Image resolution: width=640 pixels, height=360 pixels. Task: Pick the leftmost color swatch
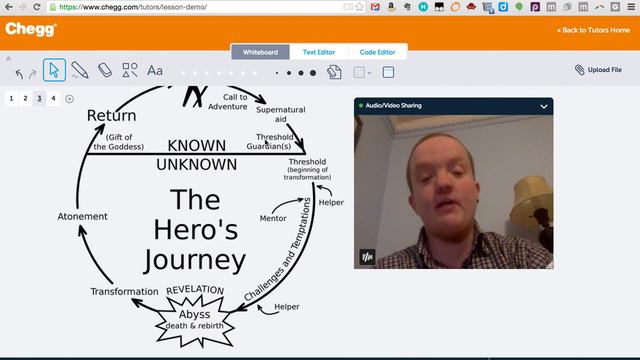click(x=183, y=73)
